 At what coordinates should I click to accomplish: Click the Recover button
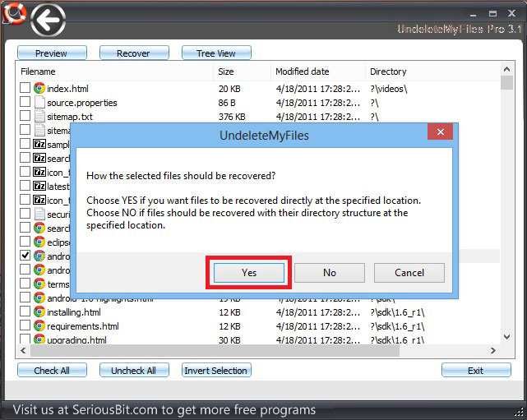pyautogui.click(x=134, y=53)
